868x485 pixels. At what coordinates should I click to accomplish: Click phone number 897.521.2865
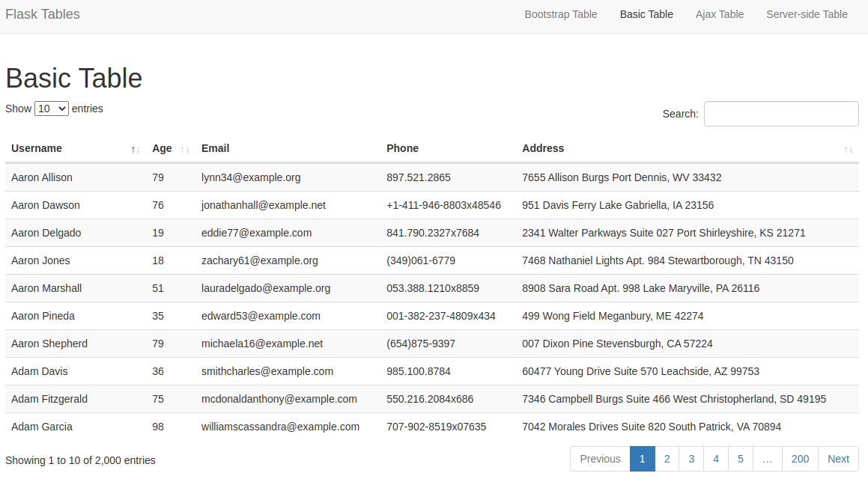pyautogui.click(x=419, y=177)
